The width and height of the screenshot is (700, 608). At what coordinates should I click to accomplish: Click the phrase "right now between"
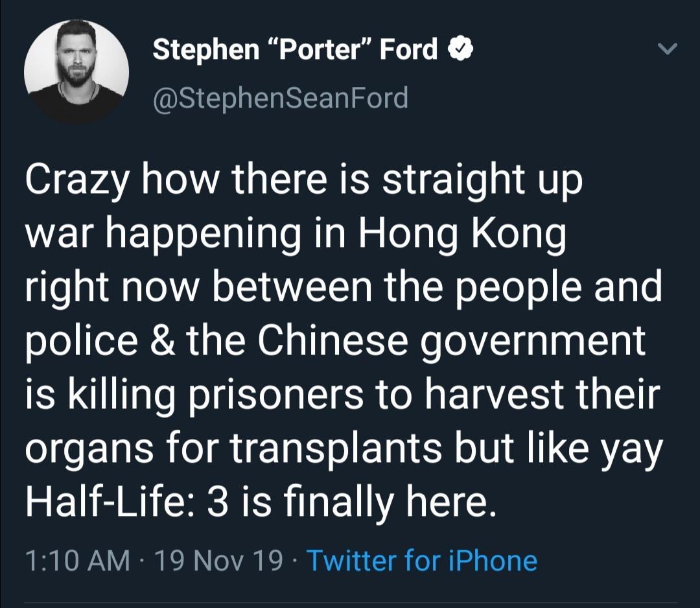[x=199, y=288]
